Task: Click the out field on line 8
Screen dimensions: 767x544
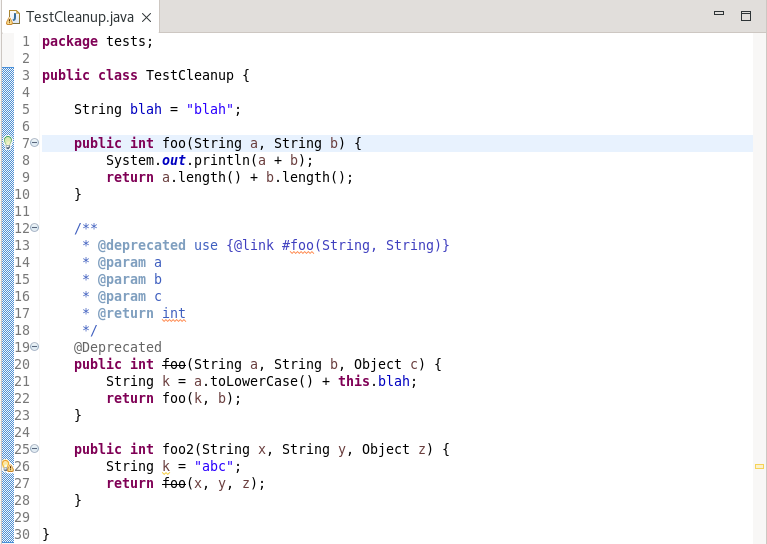Action: click(174, 160)
